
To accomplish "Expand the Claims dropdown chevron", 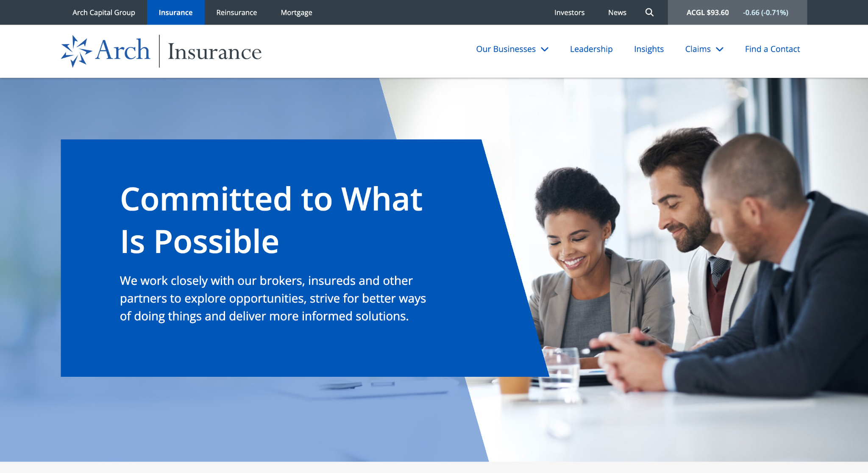I will [720, 49].
